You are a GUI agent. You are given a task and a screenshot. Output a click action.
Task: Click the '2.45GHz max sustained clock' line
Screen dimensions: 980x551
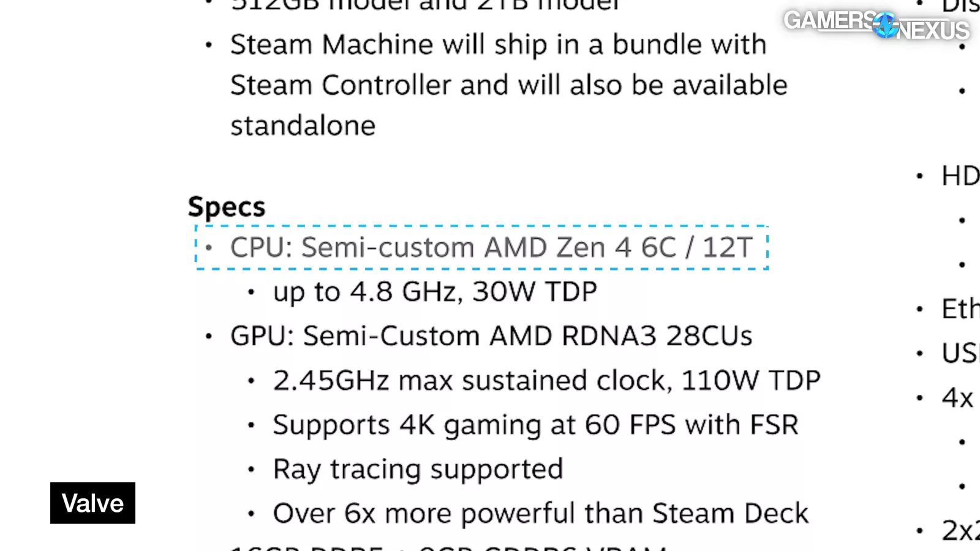[546, 381]
